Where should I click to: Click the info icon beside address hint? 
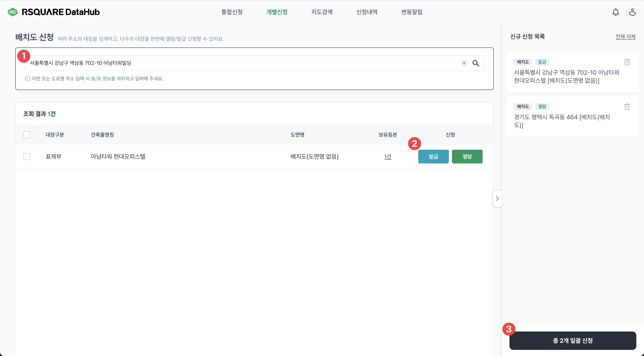point(27,79)
